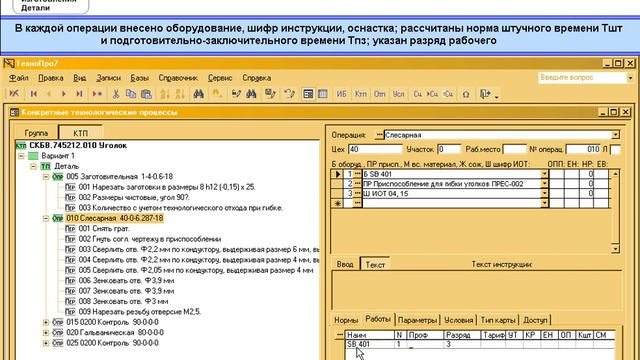Click the Ктп toolbar button

pyautogui.click(x=361, y=94)
